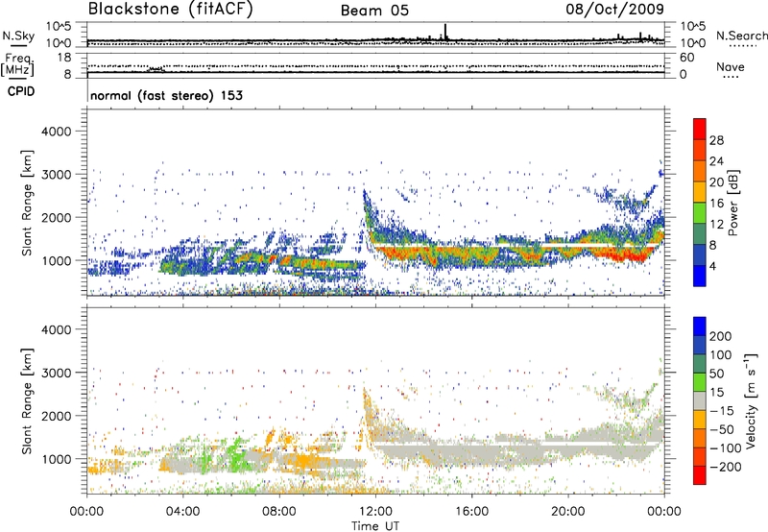Select the 'Power [dB]' colorbar title

[x=733, y=203]
